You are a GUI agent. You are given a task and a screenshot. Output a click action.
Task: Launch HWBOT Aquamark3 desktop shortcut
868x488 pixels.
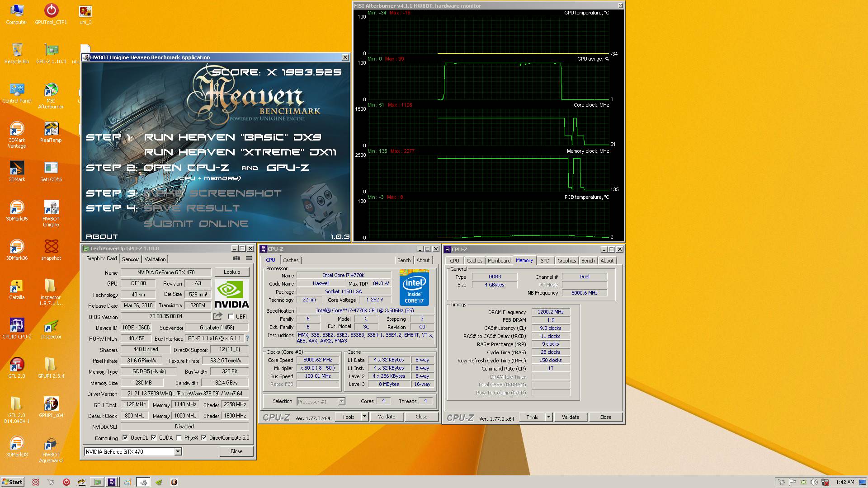click(x=51, y=450)
